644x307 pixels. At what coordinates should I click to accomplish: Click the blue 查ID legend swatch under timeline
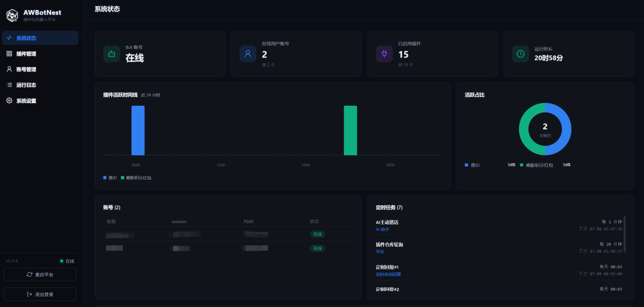pyautogui.click(x=105, y=178)
